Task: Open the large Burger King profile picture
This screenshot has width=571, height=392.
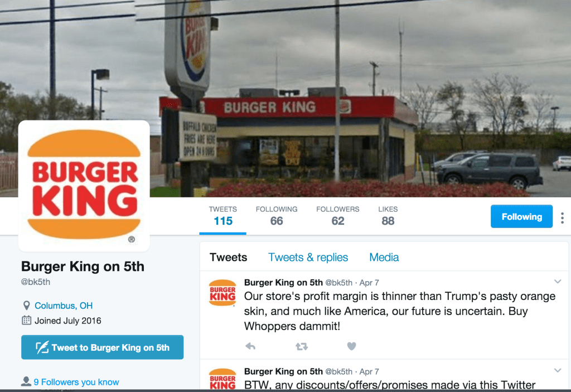Action: click(x=84, y=186)
